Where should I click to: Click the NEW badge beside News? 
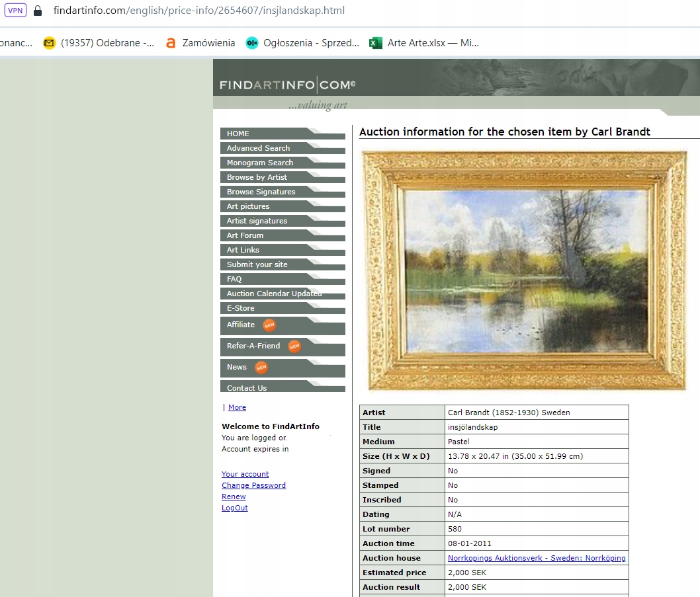click(261, 368)
